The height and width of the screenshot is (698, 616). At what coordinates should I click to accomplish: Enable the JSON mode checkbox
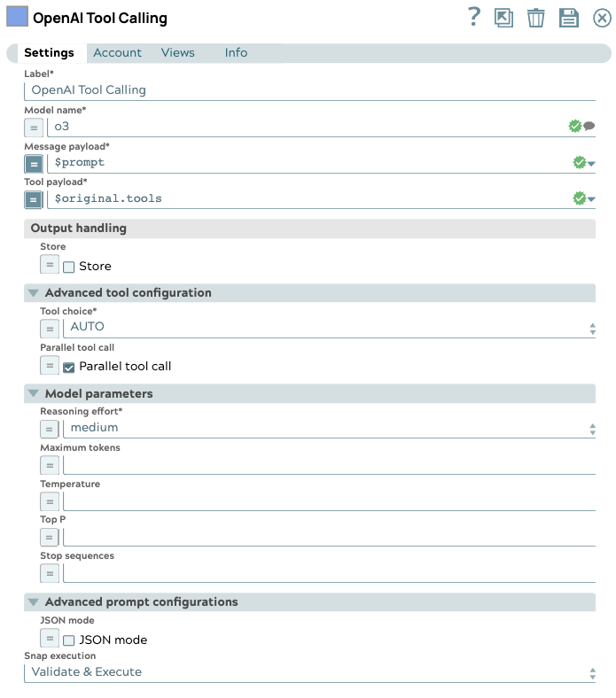click(69, 640)
